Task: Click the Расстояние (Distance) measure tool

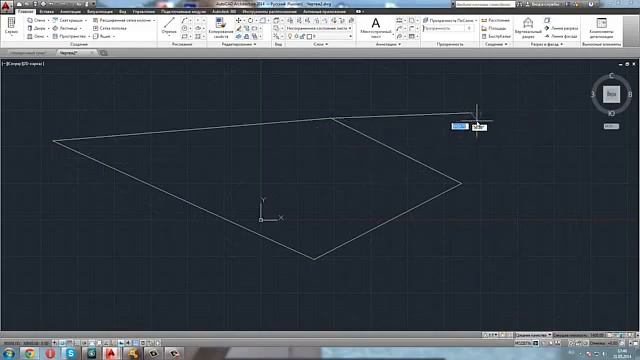Action: pos(496,20)
